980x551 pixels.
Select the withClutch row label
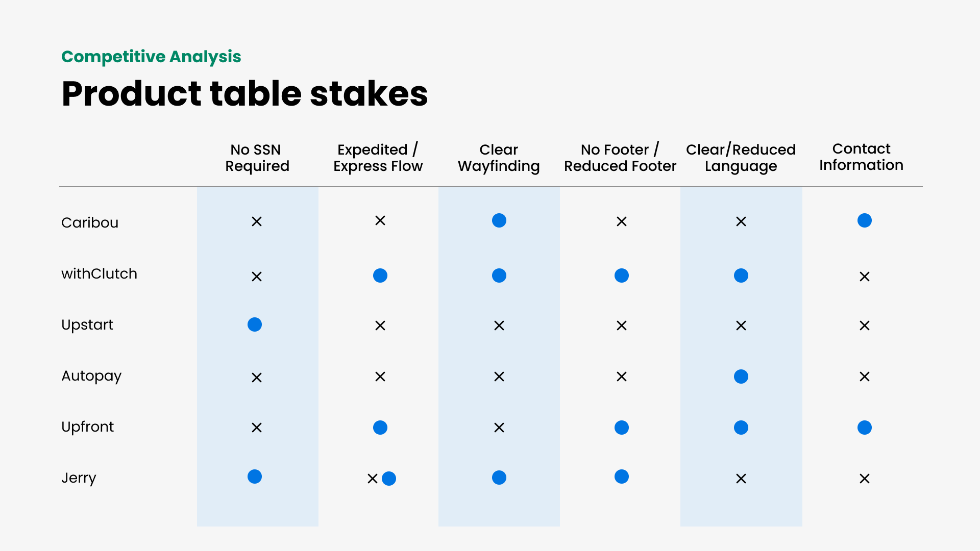pos(99,273)
